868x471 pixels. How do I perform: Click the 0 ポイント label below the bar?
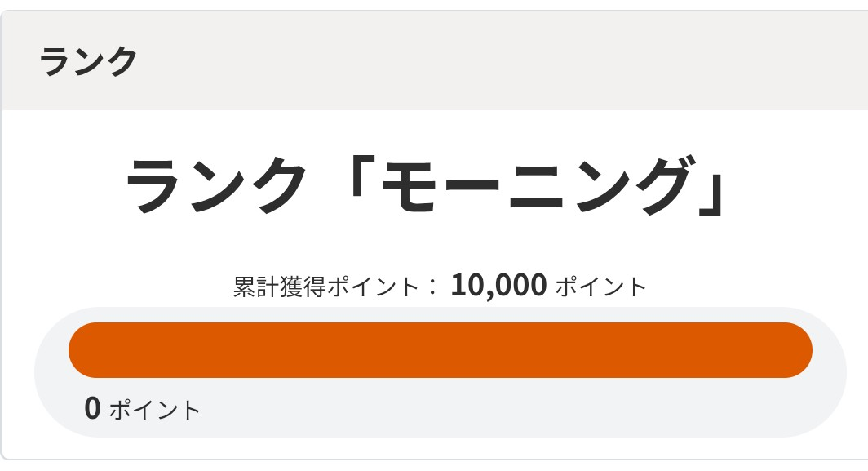(143, 408)
